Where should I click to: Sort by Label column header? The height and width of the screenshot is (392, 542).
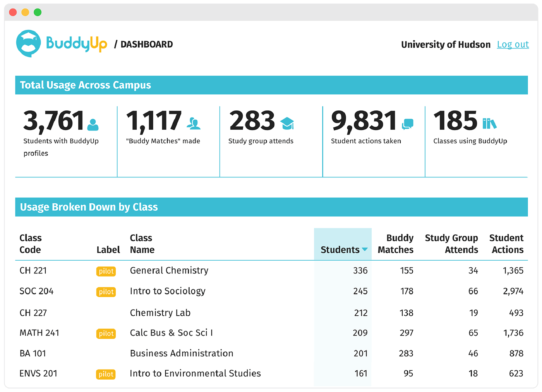pyautogui.click(x=108, y=250)
